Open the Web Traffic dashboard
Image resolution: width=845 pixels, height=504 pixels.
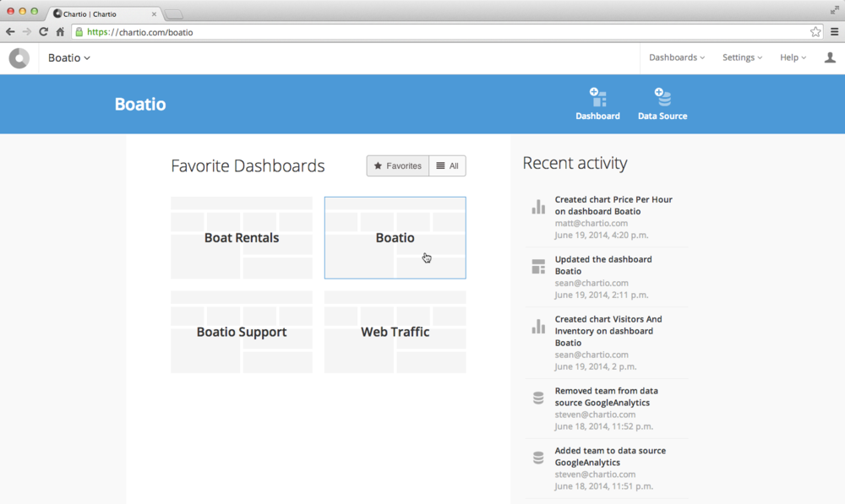(395, 332)
